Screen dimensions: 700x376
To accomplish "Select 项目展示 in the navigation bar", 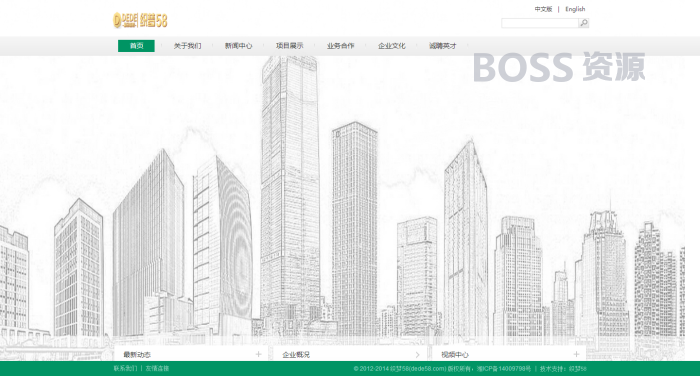I will (x=290, y=46).
